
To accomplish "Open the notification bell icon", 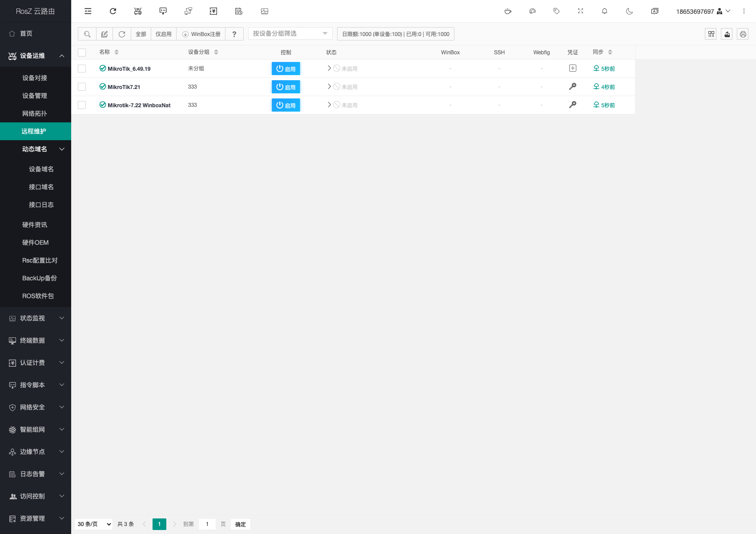I will tap(604, 11).
